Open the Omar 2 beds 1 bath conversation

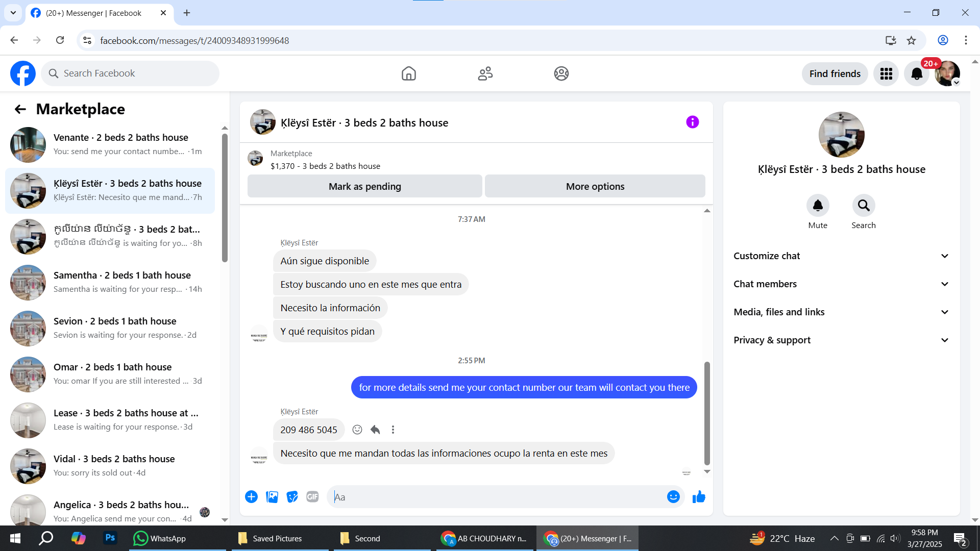coord(110,374)
